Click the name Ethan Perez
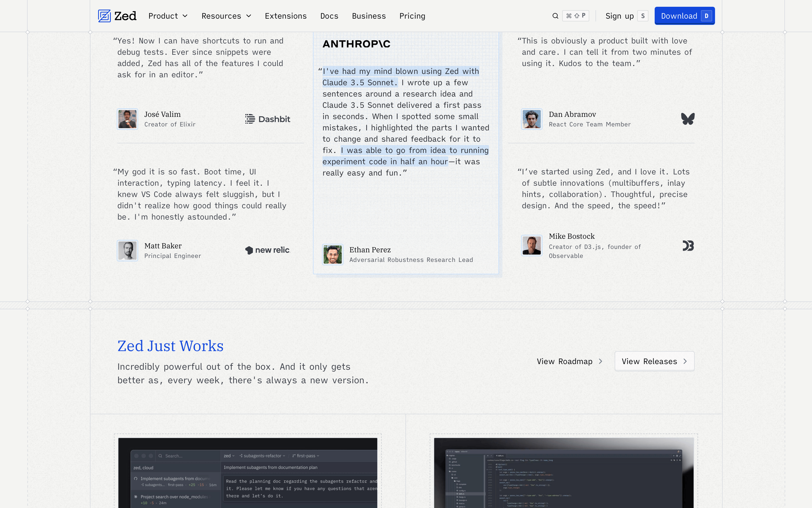The width and height of the screenshot is (812, 508). (x=370, y=250)
